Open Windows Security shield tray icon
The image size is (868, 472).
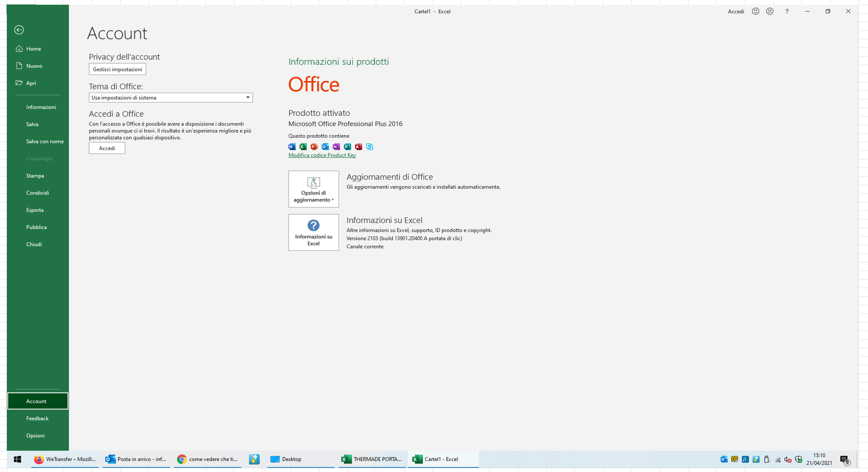coord(798,459)
